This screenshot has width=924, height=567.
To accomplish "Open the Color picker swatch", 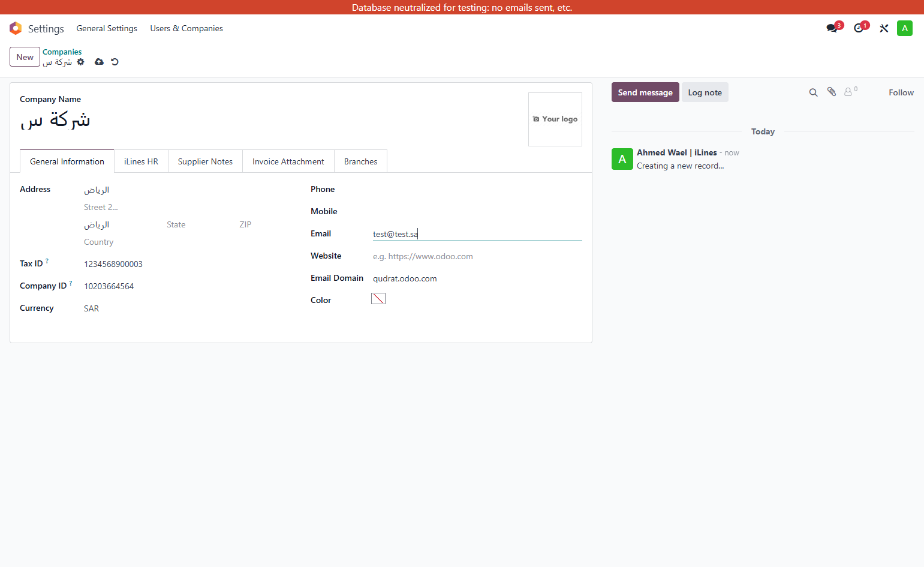I will click(378, 299).
